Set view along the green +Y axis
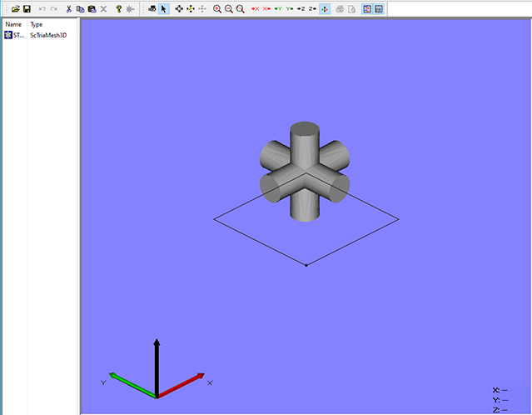 pyautogui.click(x=278, y=8)
